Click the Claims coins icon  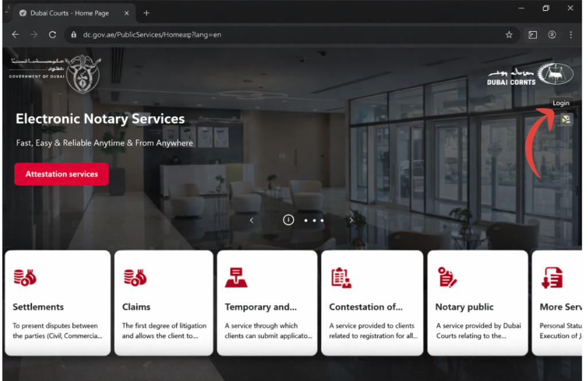[x=135, y=277]
